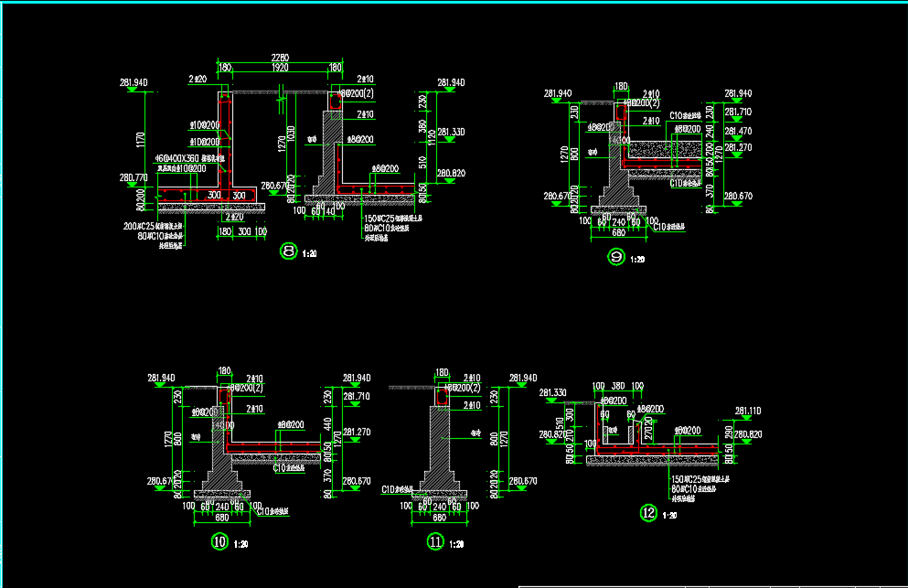The image size is (908, 588).
Task: Pick the "380" horizontal dimension in detail 12
Action: (x=618, y=386)
